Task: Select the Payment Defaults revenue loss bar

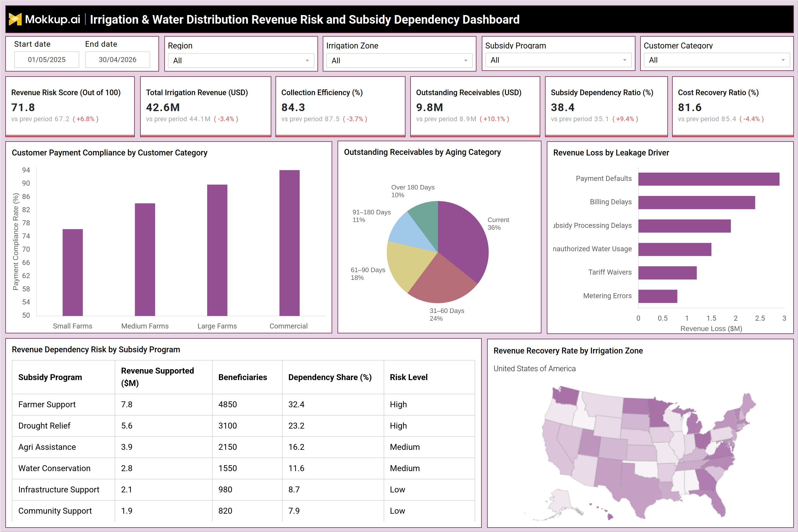Action: coord(709,179)
